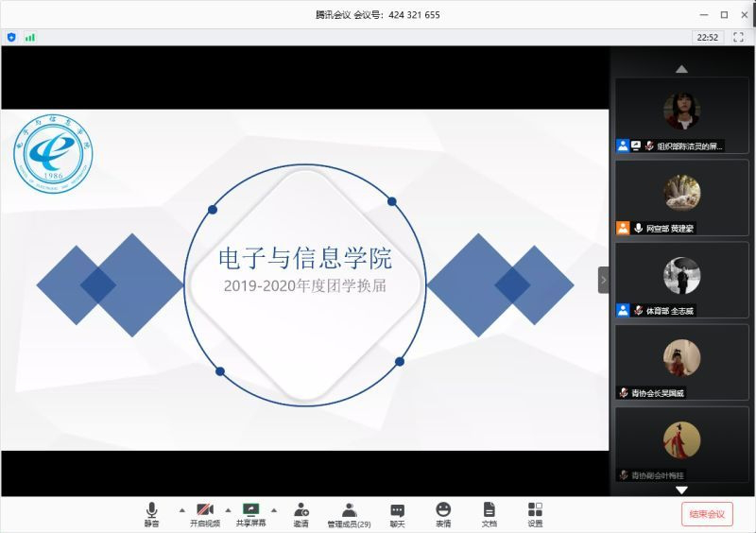The width and height of the screenshot is (756, 533).
Task: Check the green network signal indicator
Action: click(x=30, y=37)
